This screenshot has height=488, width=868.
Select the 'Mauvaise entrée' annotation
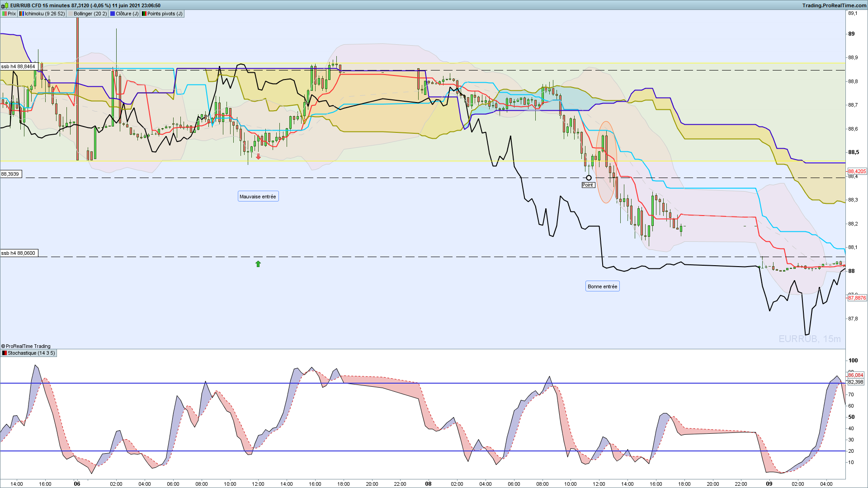pos(258,197)
